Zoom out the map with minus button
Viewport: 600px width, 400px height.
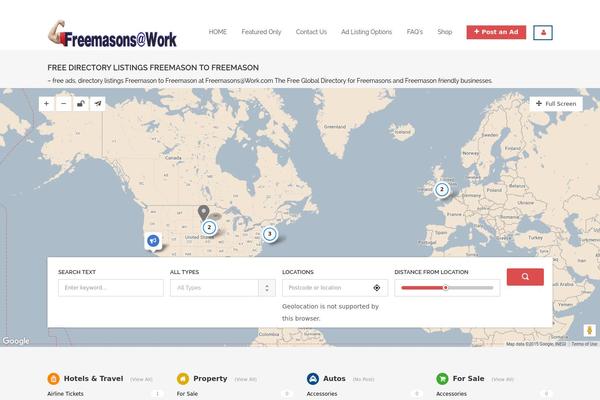coord(64,104)
